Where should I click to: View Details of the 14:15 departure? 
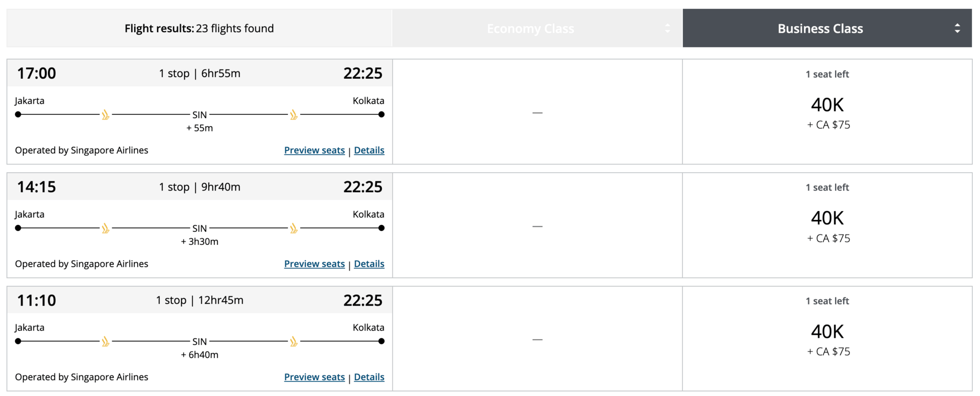pos(369,264)
